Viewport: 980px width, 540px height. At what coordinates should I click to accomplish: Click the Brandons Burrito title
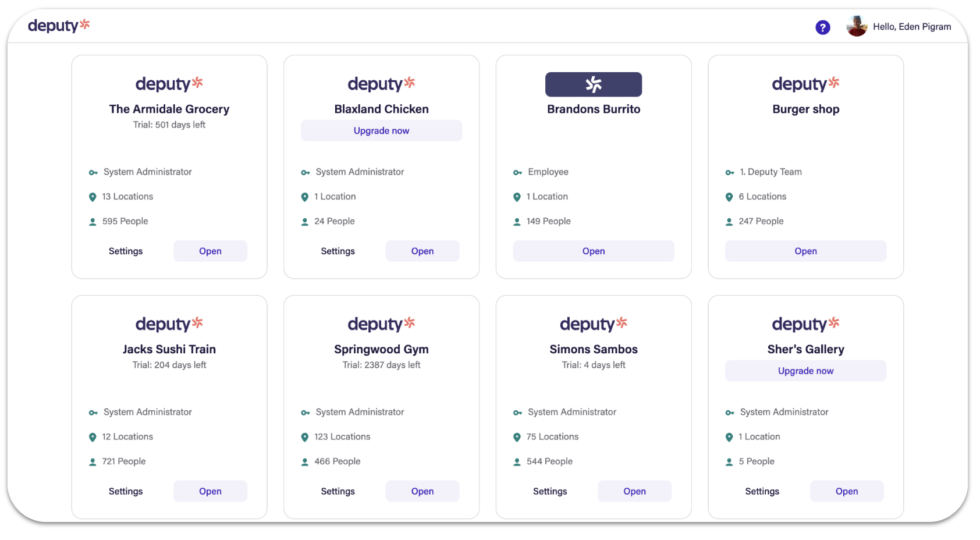click(x=594, y=109)
